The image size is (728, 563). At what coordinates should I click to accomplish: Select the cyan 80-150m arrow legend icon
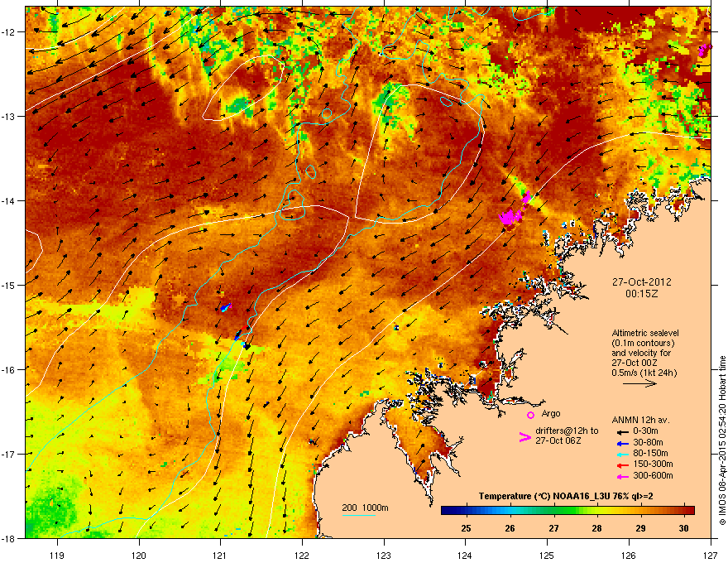(x=622, y=454)
